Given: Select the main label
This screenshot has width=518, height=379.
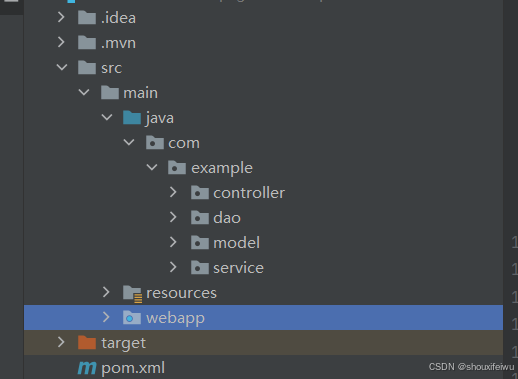Looking at the screenshot, I should pyautogui.click(x=140, y=93).
